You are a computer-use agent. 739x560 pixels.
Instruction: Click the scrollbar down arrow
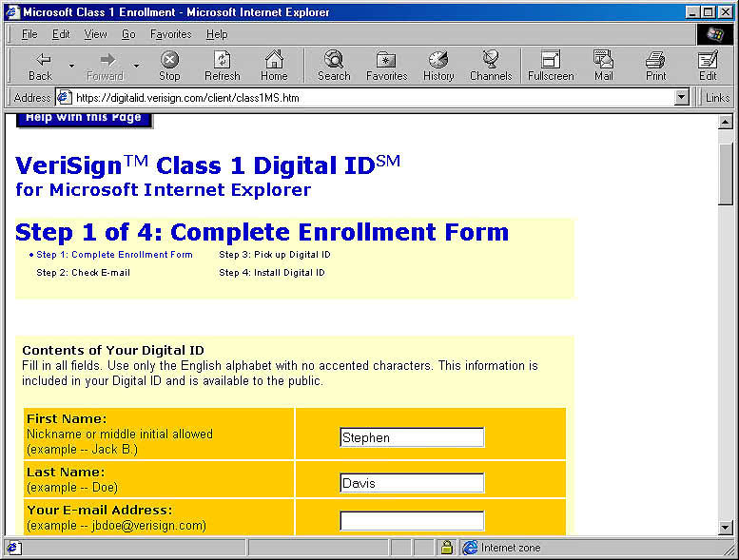tap(726, 527)
